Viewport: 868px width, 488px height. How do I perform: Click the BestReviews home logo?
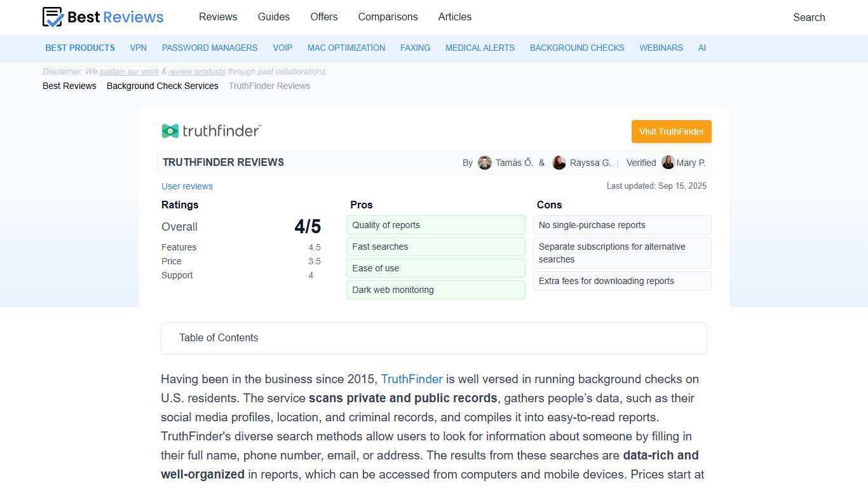tap(102, 17)
